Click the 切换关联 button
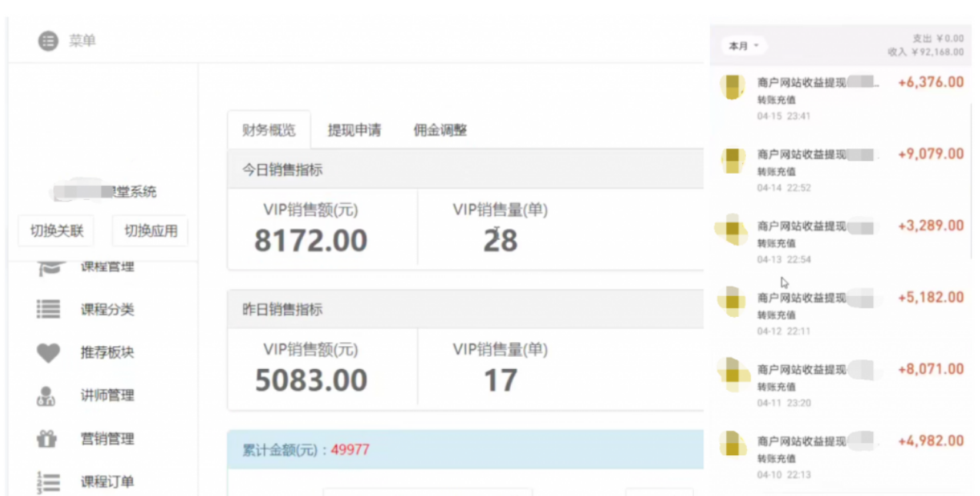This screenshot has height=496, width=980. (57, 231)
